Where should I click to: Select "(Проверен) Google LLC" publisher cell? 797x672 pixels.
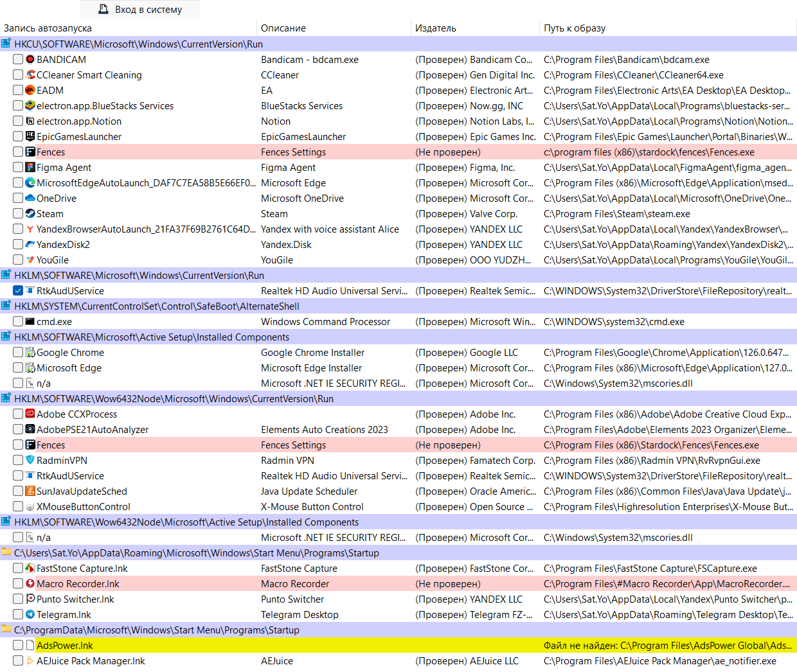click(467, 352)
